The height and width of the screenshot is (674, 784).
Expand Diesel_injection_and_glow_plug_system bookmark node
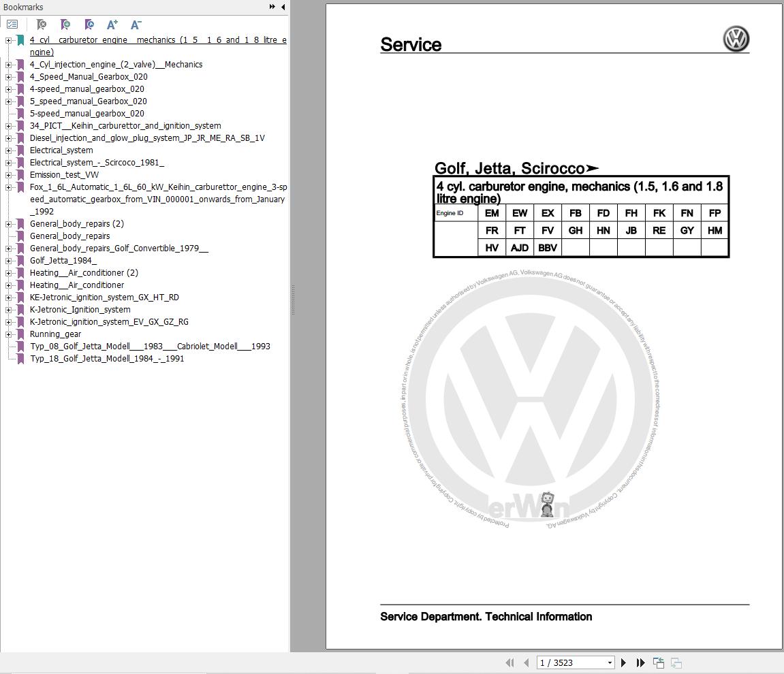pos(8,138)
